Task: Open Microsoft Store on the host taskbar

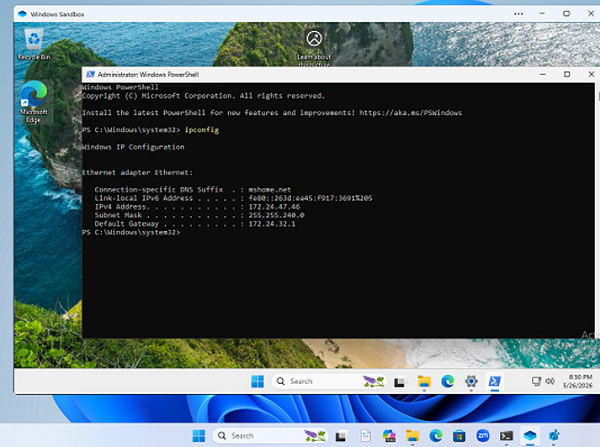Action: pyautogui.click(x=459, y=436)
